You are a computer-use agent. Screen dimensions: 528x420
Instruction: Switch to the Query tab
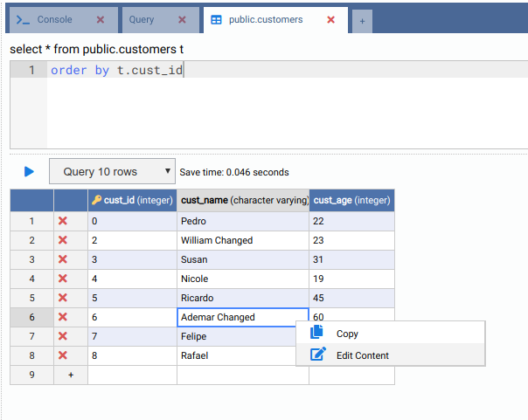141,19
